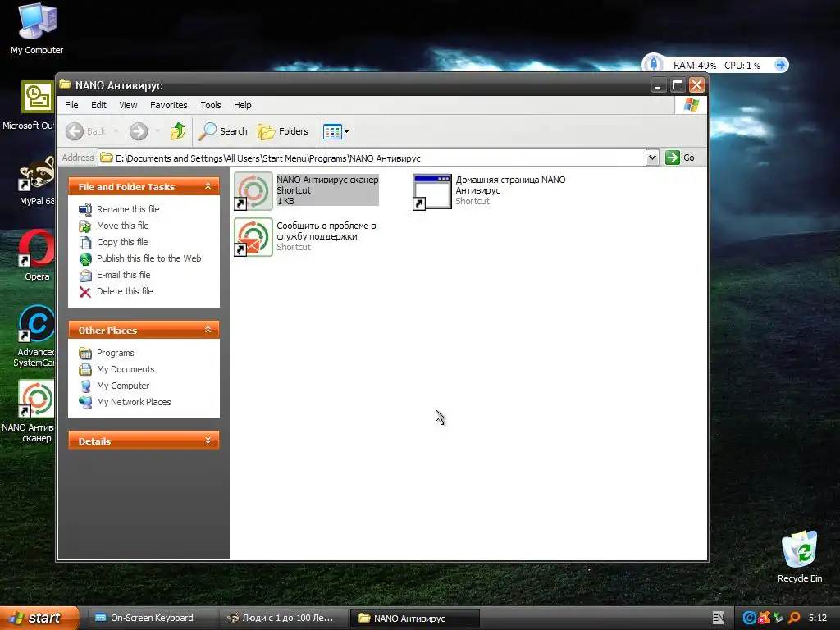Click the address bar path field
Screen dimensions: 840x630
pyautogui.click(x=372, y=157)
